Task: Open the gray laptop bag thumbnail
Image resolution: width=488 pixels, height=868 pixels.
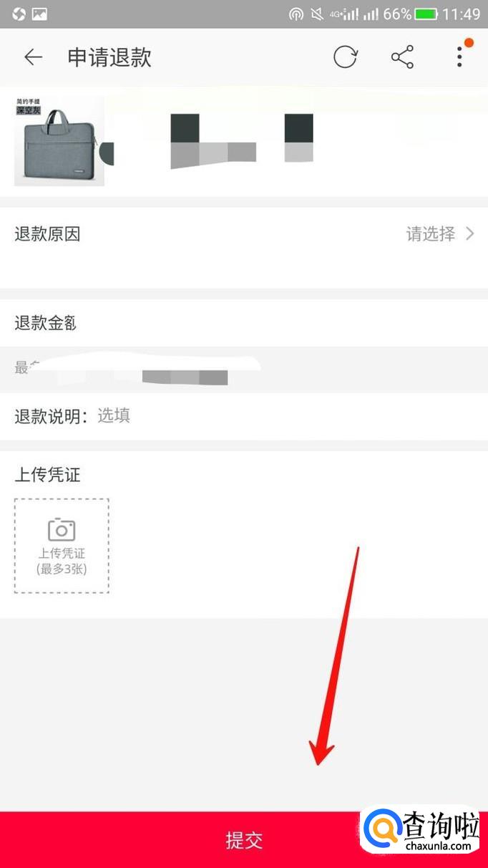Action: (x=59, y=141)
